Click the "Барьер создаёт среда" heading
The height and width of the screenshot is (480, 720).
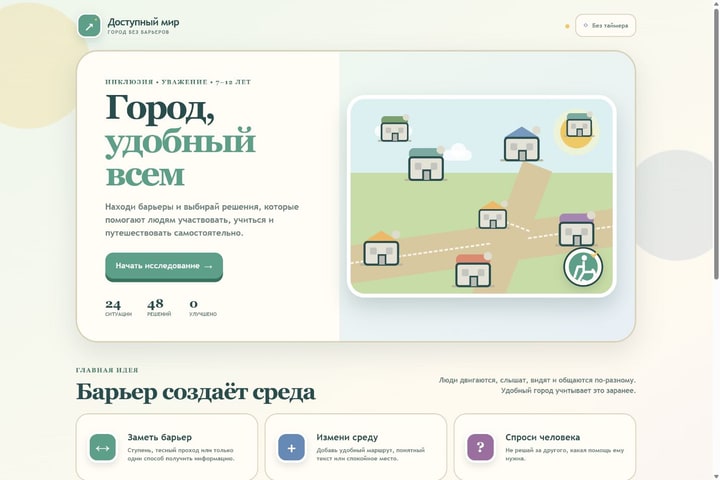click(x=196, y=392)
